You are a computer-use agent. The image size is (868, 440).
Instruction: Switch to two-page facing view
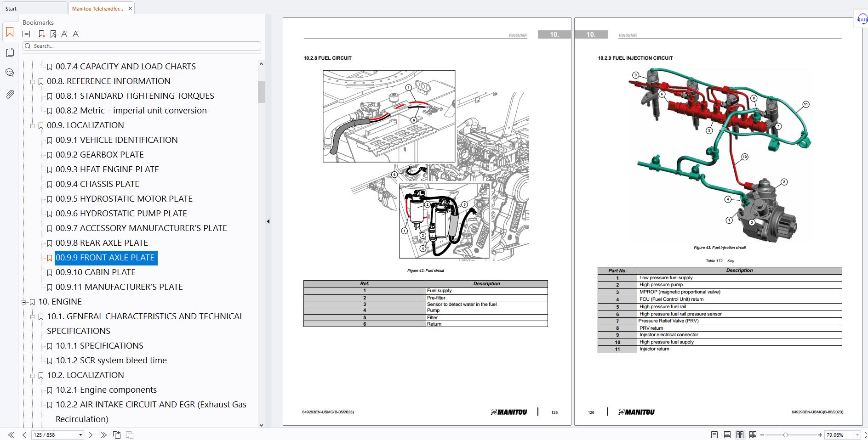(740, 435)
